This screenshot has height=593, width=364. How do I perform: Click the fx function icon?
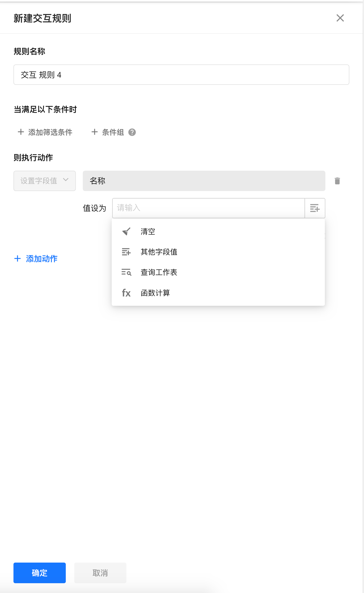[126, 293]
